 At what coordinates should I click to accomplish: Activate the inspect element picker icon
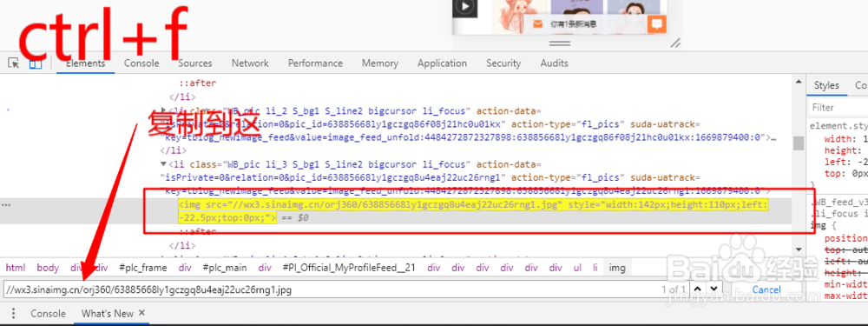pos(14,63)
